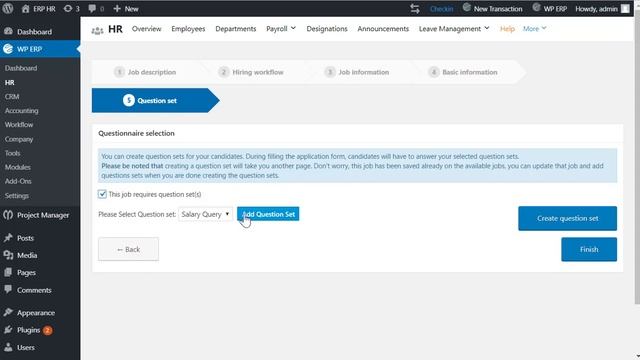This screenshot has width=640, height=360.
Task: Click the Appearance brush icon
Action: tap(8, 312)
